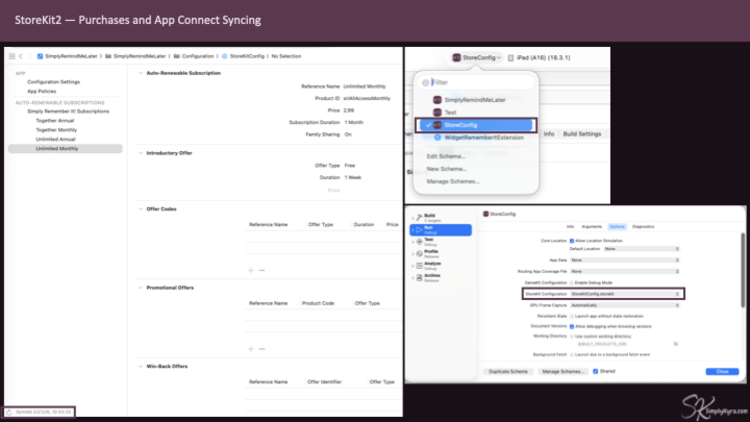Choose Edit Scheme... from scheme menu

pos(446,156)
